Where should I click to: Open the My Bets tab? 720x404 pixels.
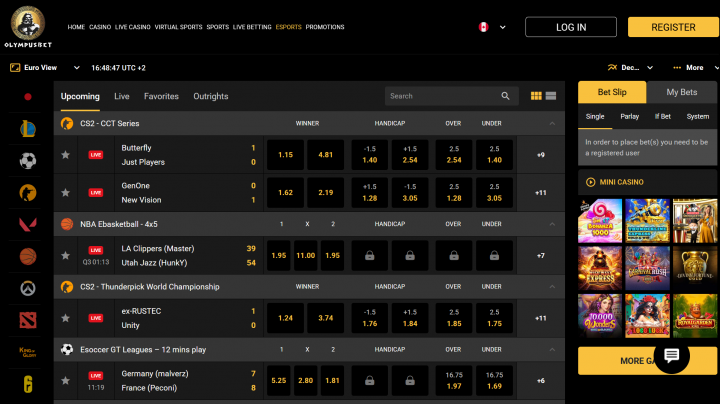(x=681, y=92)
